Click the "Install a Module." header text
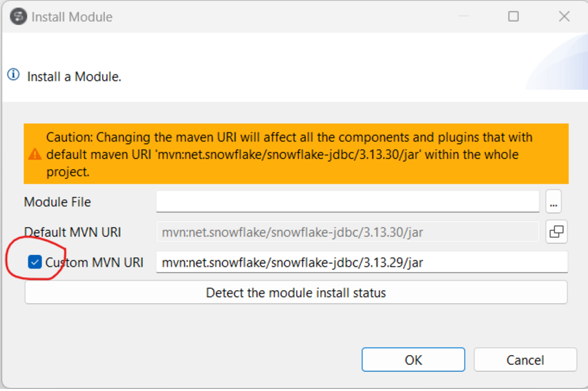588x391 pixels. (x=75, y=77)
